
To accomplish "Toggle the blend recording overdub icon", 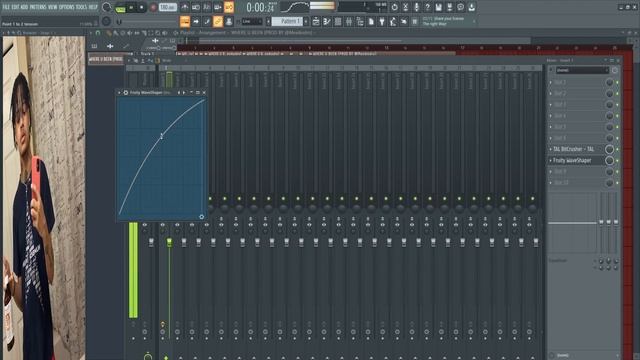I will 218,7.
